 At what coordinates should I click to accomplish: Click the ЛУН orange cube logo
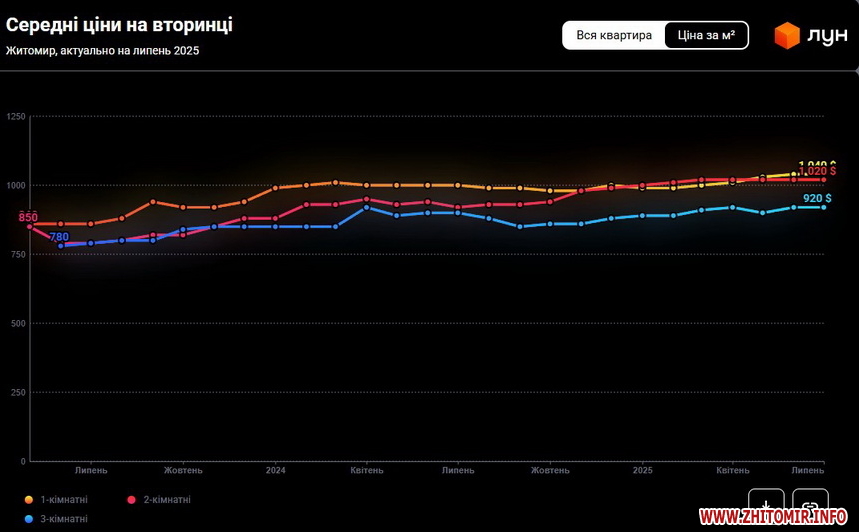(x=787, y=36)
